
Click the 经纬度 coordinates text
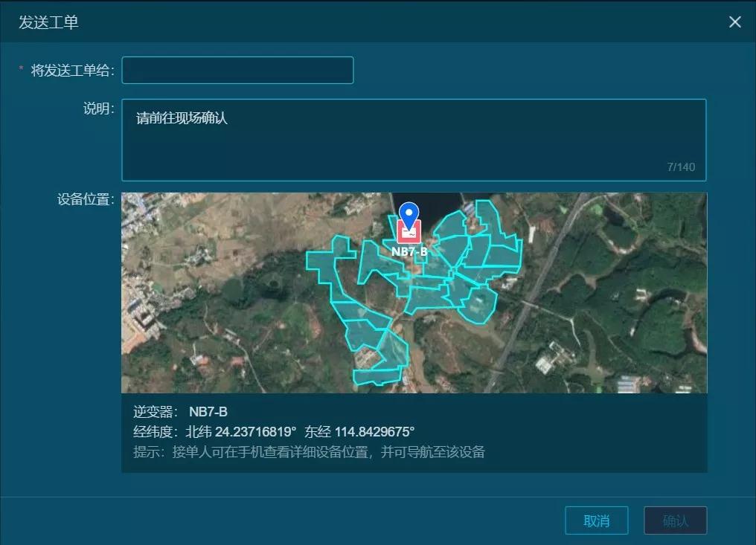tap(274, 432)
